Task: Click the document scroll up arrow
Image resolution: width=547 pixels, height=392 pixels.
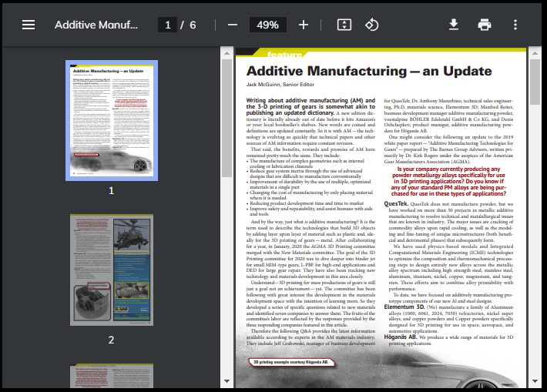Action: (535, 53)
